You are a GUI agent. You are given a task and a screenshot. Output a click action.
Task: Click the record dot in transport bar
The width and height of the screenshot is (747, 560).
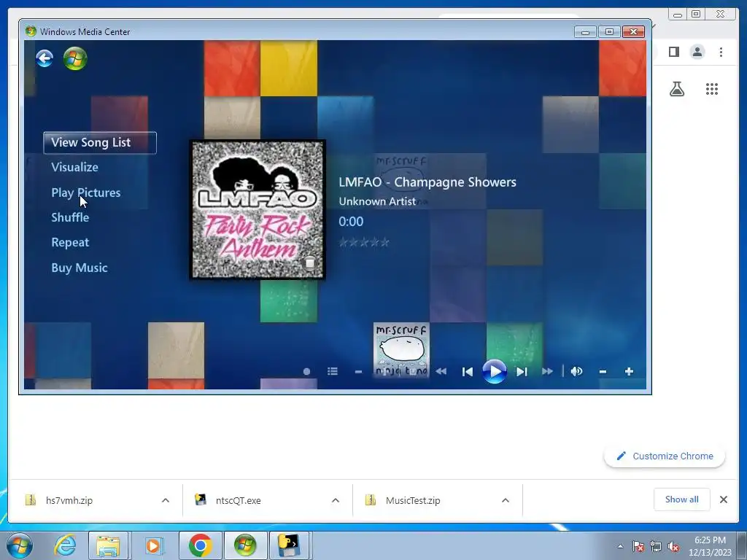tap(307, 371)
